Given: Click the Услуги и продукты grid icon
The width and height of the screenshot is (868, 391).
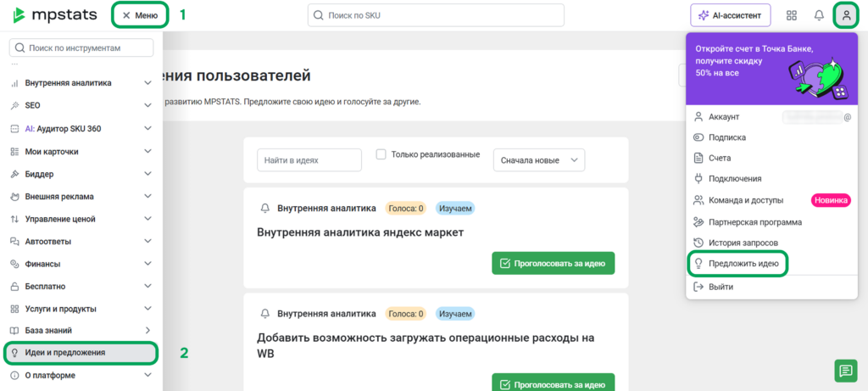Looking at the screenshot, I should [15, 309].
